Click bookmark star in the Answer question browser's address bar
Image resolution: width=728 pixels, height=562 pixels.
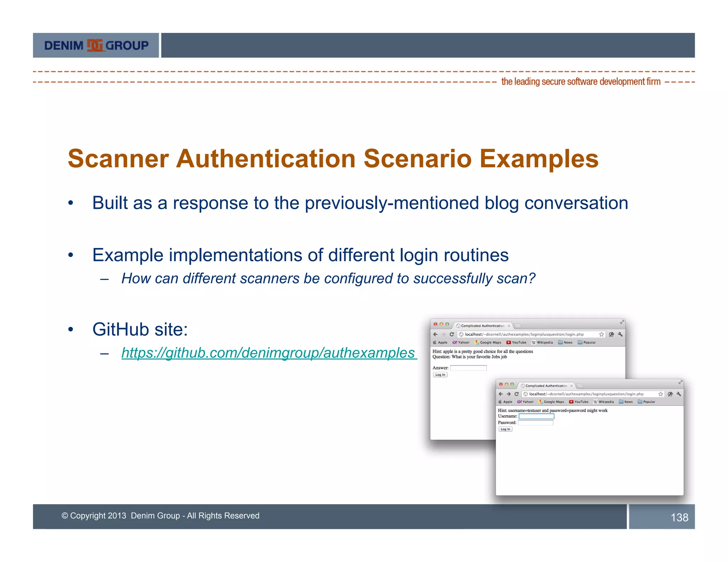pyautogui.click(x=601, y=334)
